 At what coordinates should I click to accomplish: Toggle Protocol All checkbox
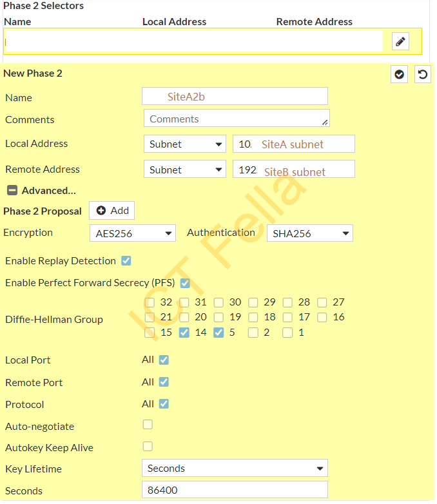164,403
